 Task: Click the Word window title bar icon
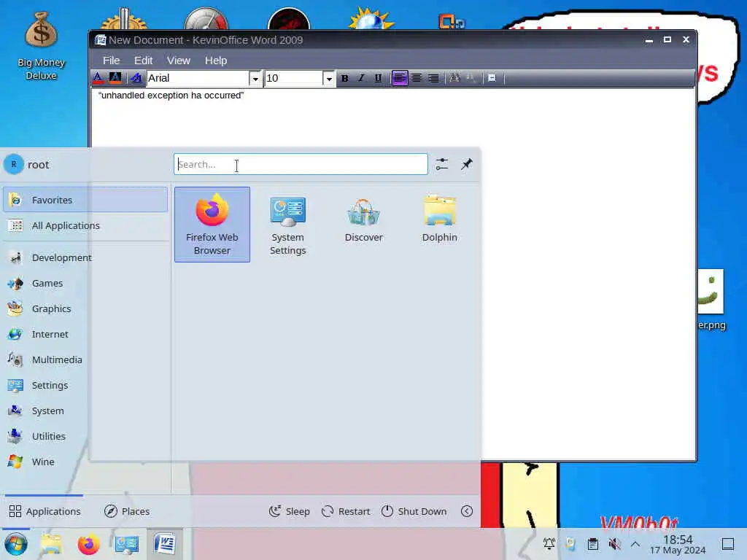(x=100, y=40)
